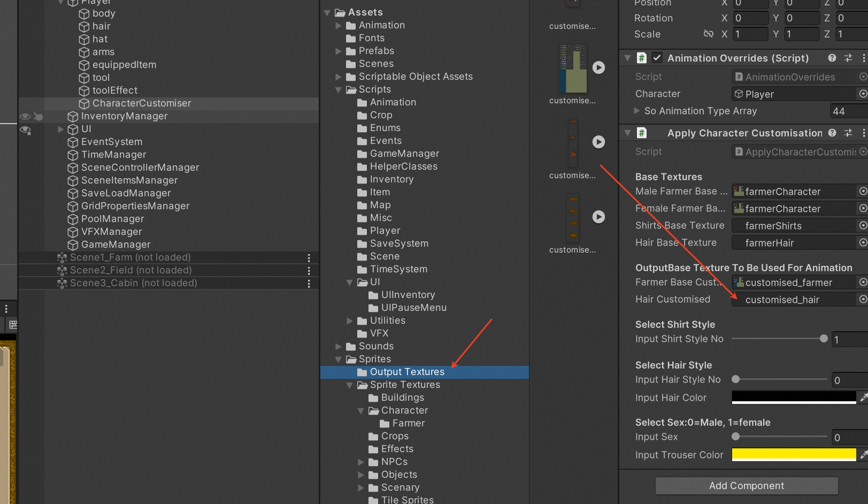Screen dimensions: 868x504
Task: Select the Farmer folder under Character
Action: 408,423
